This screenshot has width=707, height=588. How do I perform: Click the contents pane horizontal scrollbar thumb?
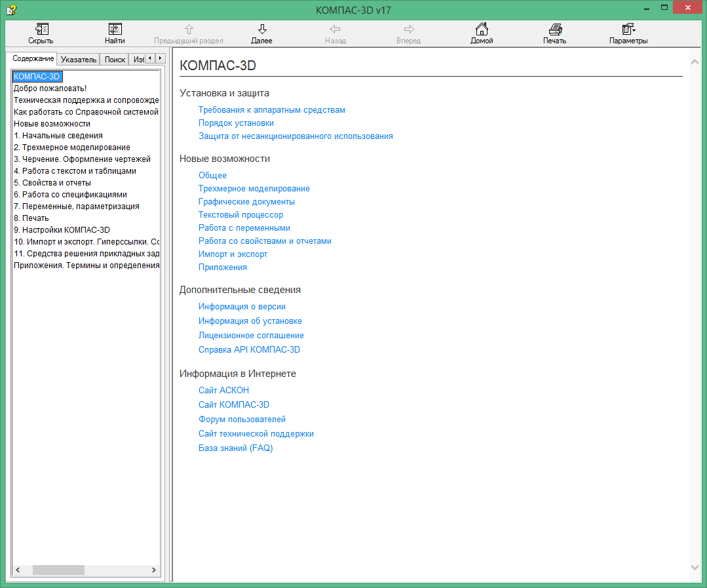[58, 570]
